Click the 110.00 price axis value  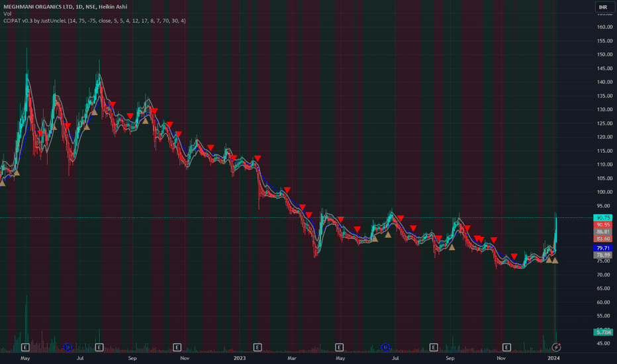(x=604, y=165)
